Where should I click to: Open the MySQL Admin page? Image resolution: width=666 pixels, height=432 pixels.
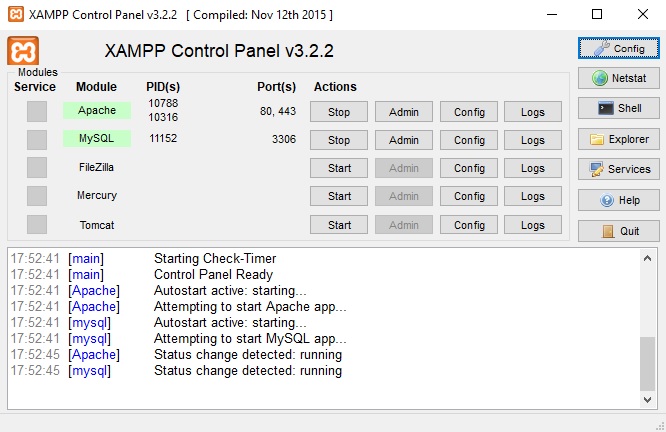(x=404, y=140)
